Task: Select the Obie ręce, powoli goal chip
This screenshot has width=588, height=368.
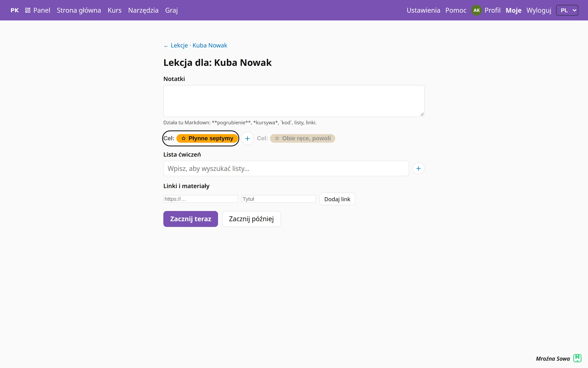Action: pos(303,138)
